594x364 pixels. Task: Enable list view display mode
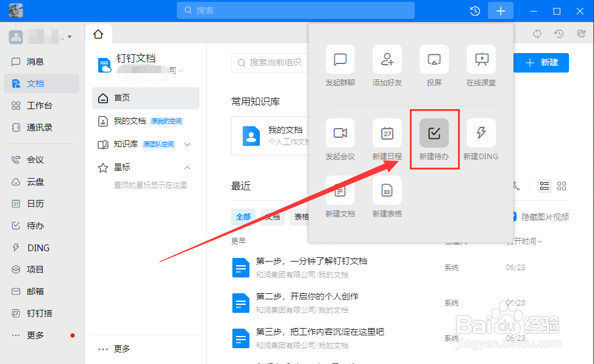click(544, 186)
